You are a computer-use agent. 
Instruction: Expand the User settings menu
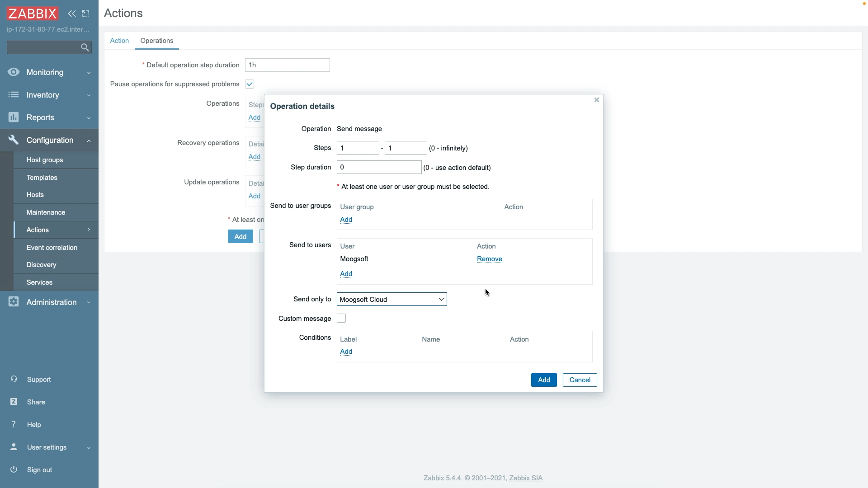coord(89,447)
